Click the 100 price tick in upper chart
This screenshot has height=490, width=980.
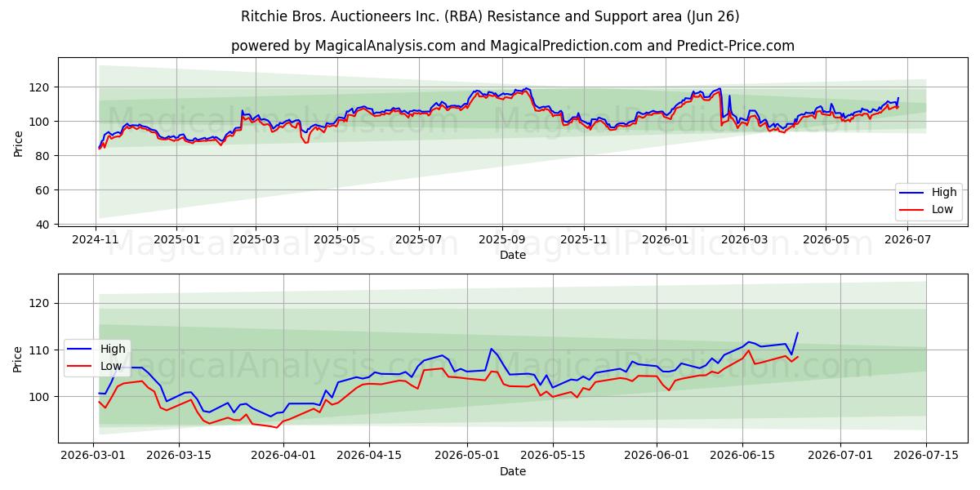pos(41,122)
